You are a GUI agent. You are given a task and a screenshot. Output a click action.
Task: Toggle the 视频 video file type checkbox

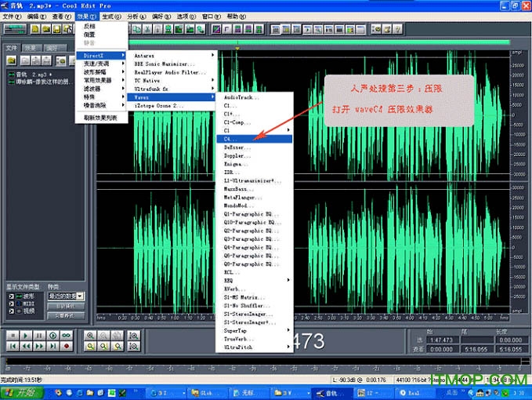tap(10, 311)
